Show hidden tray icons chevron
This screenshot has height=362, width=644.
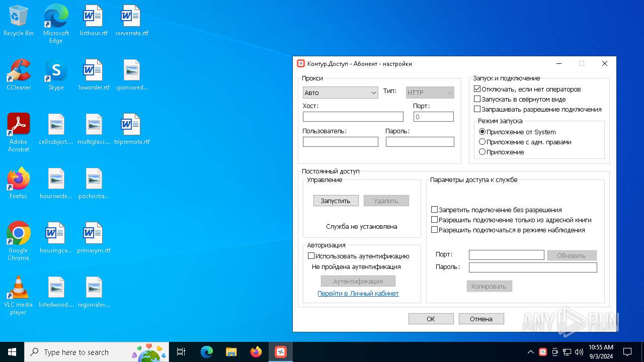coord(530,352)
